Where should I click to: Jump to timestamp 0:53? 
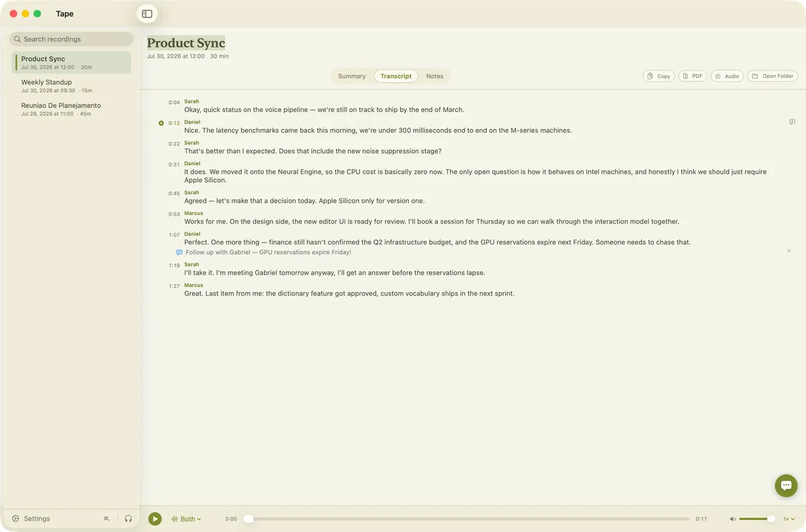pos(174,214)
